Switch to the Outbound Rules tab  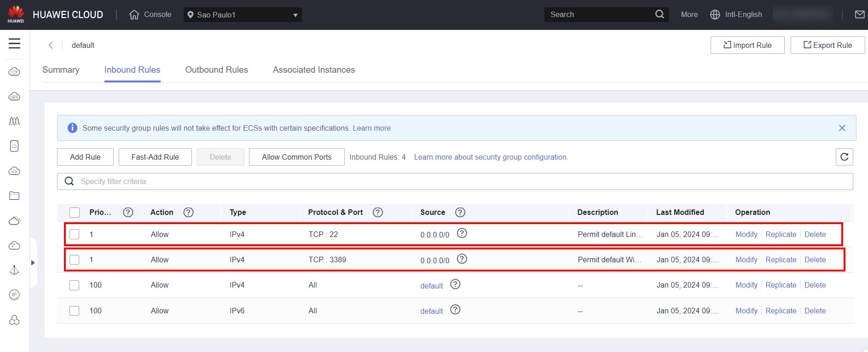(216, 70)
